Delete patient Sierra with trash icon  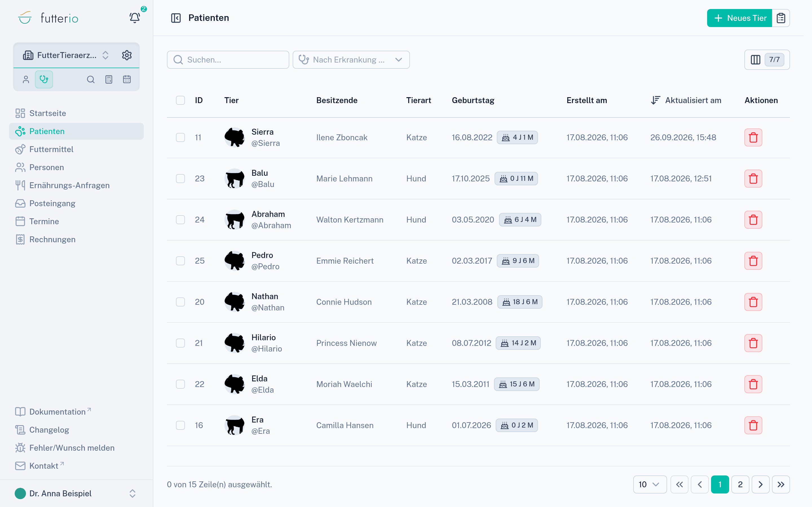753,137
